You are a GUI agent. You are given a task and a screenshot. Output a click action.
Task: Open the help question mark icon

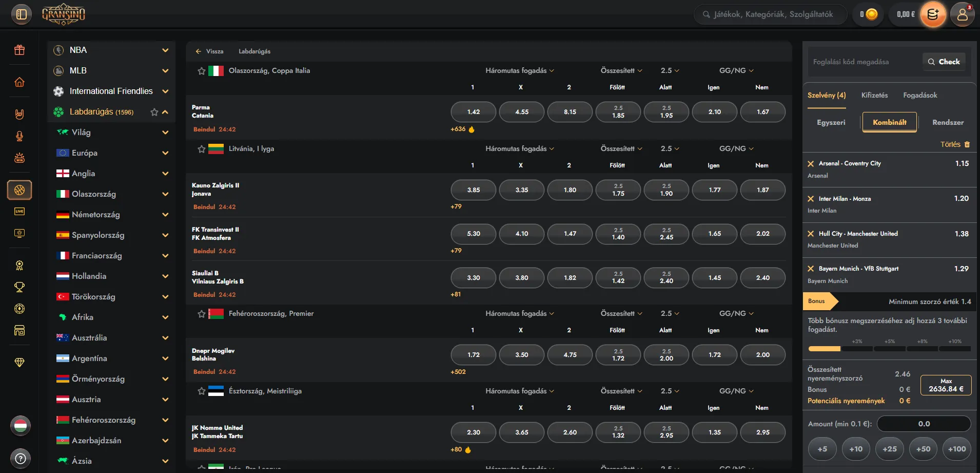(x=21, y=458)
